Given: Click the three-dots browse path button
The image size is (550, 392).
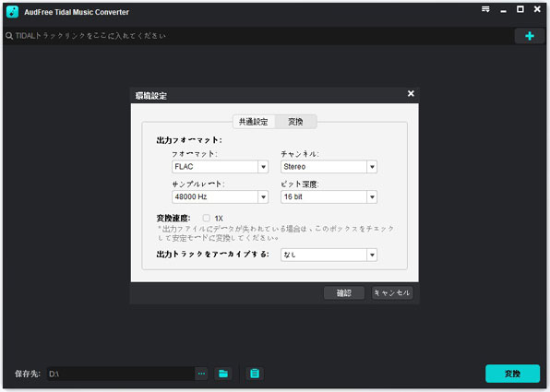Looking at the screenshot, I should [201, 374].
